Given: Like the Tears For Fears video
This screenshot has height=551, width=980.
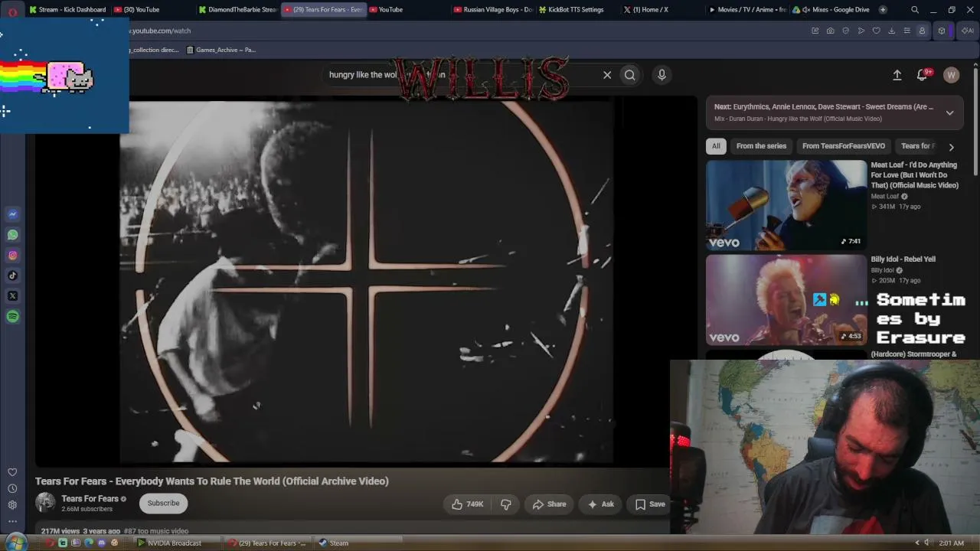Looking at the screenshot, I should coord(468,504).
